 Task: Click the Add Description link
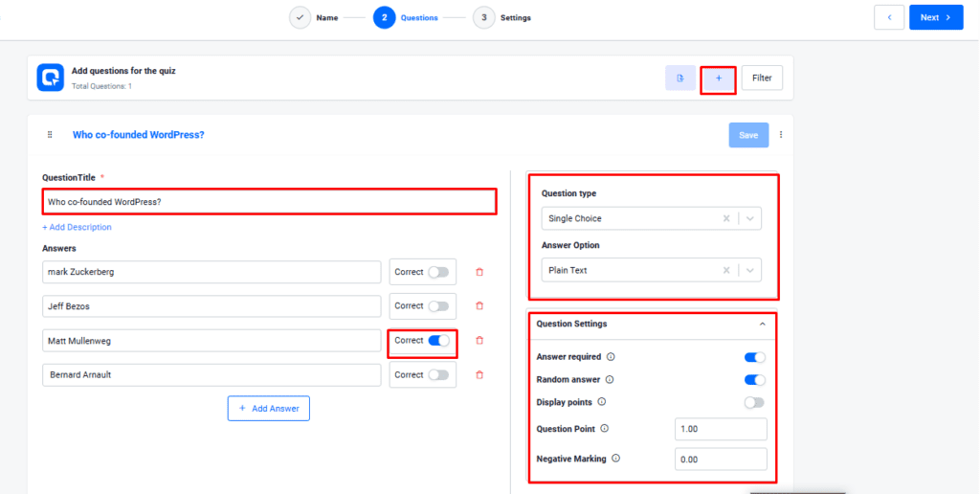[x=77, y=228]
